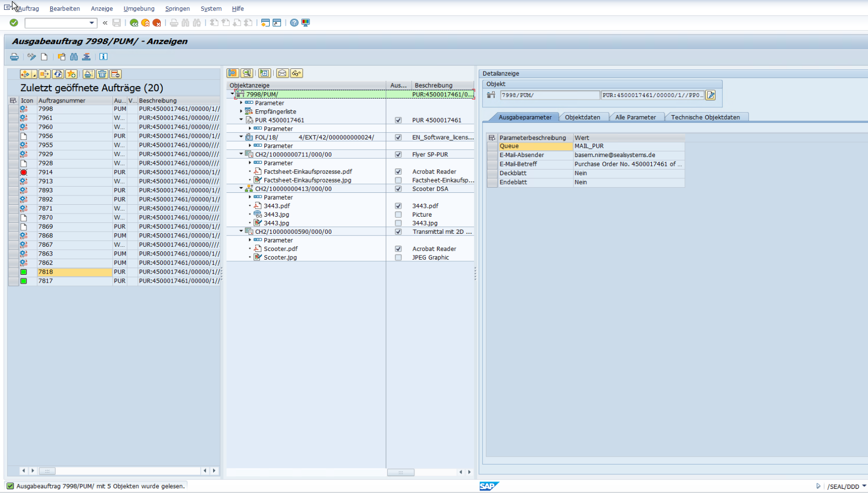Enable checkbox for Picture row
Image resolution: width=868 pixels, height=493 pixels.
[x=398, y=215]
